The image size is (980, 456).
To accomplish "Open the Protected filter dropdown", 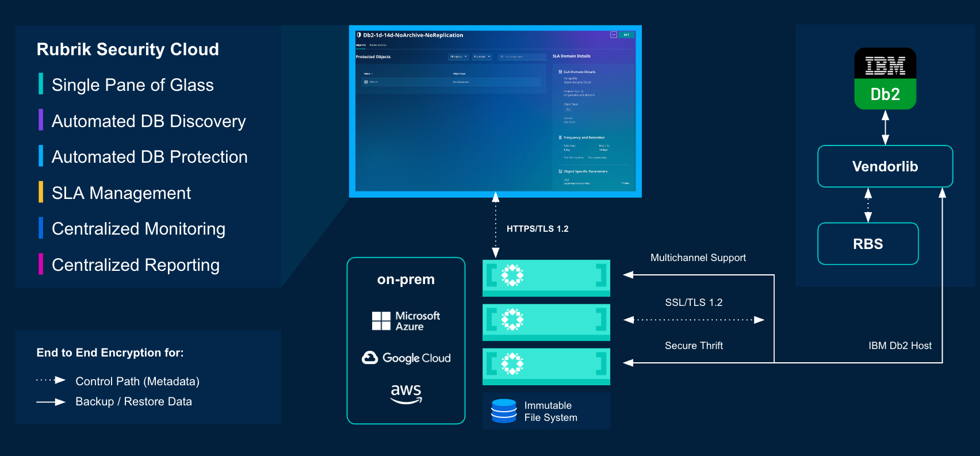I will tap(482, 56).
